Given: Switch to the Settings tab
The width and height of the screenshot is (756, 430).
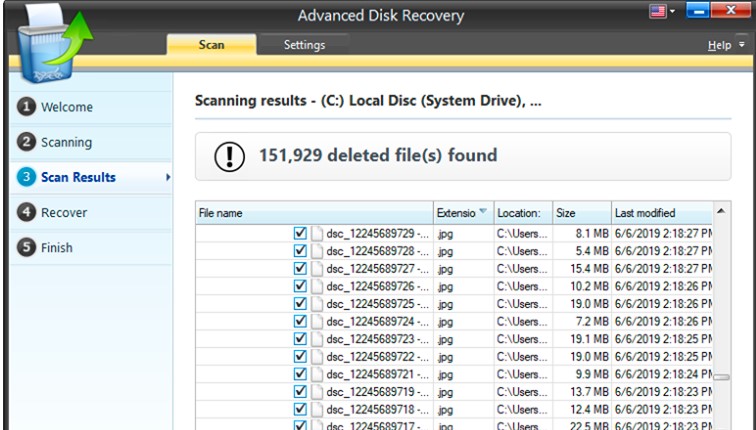Looking at the screenshot, I should (x=303, y=45).
